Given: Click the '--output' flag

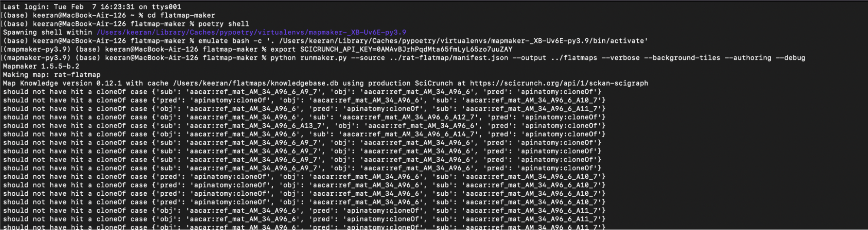Looking at the screenshot, I should point(529,58).
